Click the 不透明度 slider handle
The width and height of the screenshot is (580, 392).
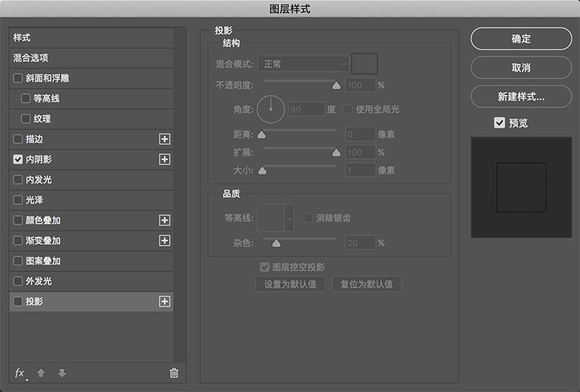pos(336,86)
